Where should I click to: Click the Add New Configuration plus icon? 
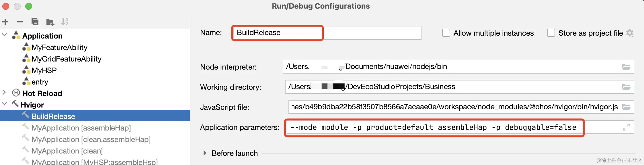coord(5,22)
